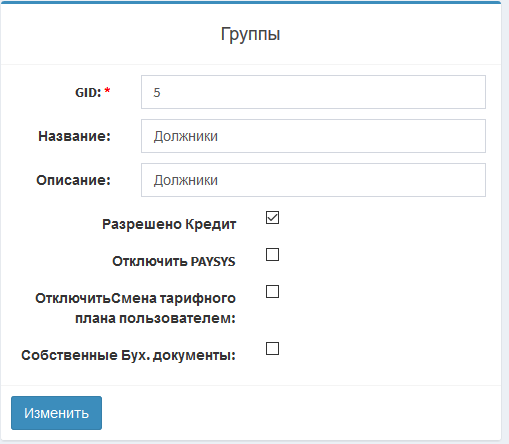Click the Группы panel heading
The image size is (509, 444).
[250, 34]
